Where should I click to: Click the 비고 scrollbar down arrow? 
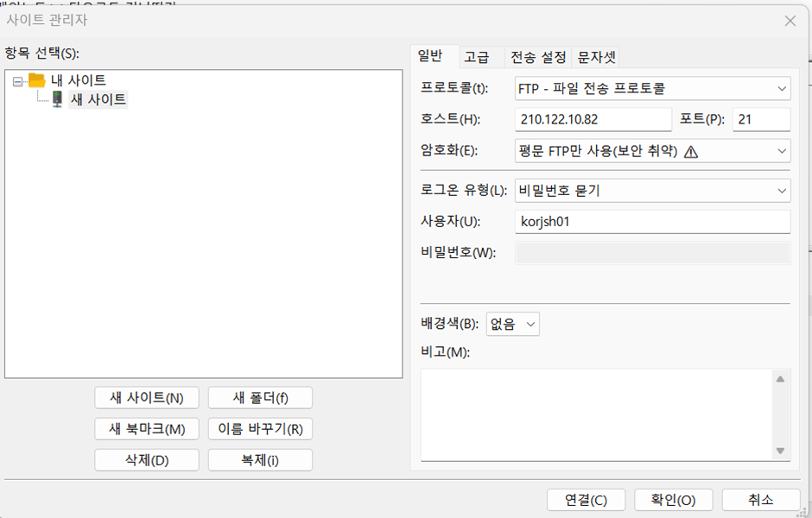(780, 451)
